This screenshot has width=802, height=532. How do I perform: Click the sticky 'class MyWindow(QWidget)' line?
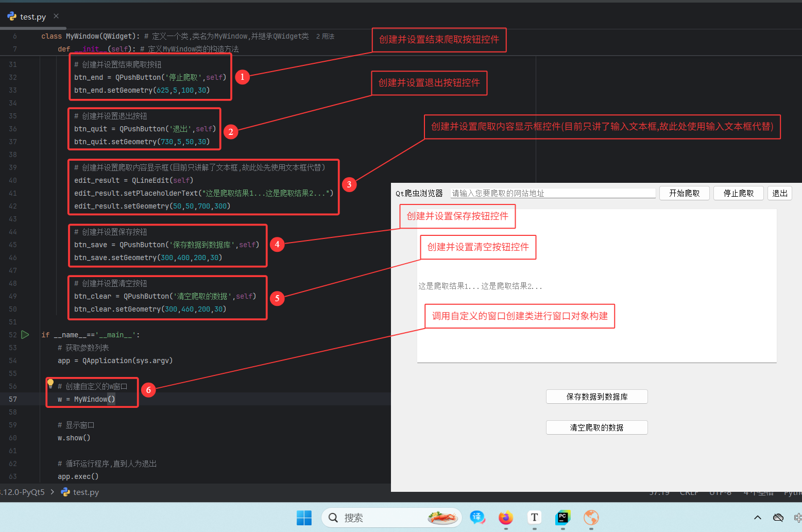(175, 36)
